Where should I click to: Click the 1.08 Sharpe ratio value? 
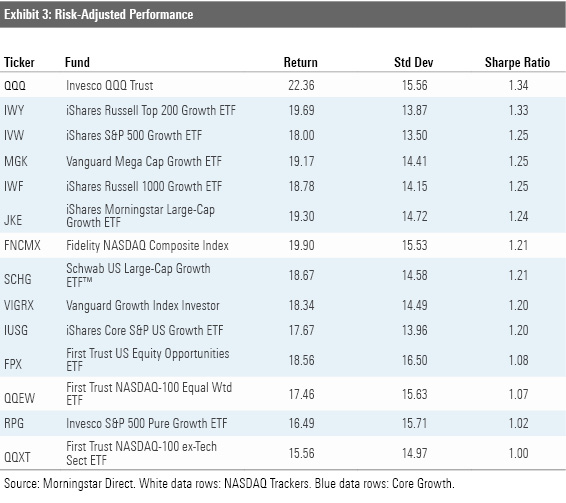tap(518, 360)
